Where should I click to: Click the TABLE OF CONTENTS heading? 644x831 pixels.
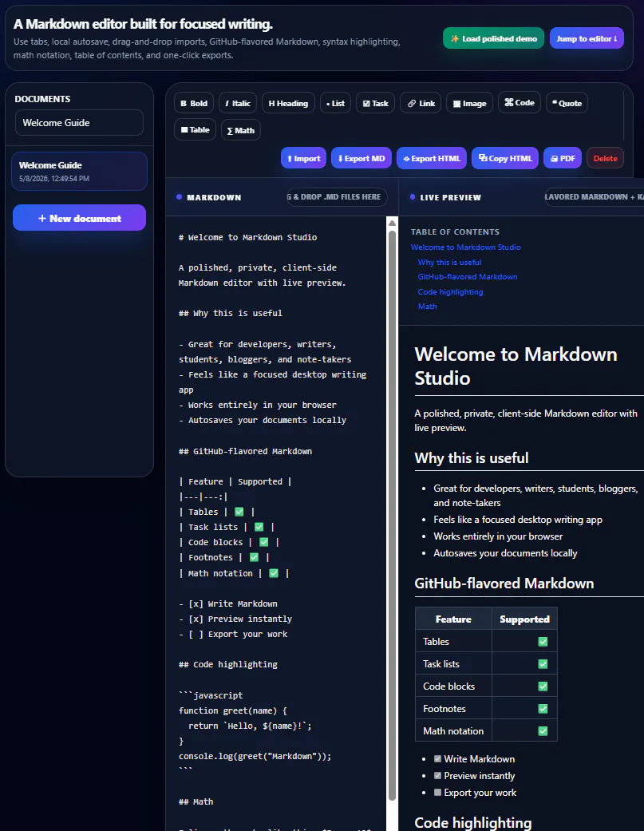pyautogui.click(x=455, y=231)
